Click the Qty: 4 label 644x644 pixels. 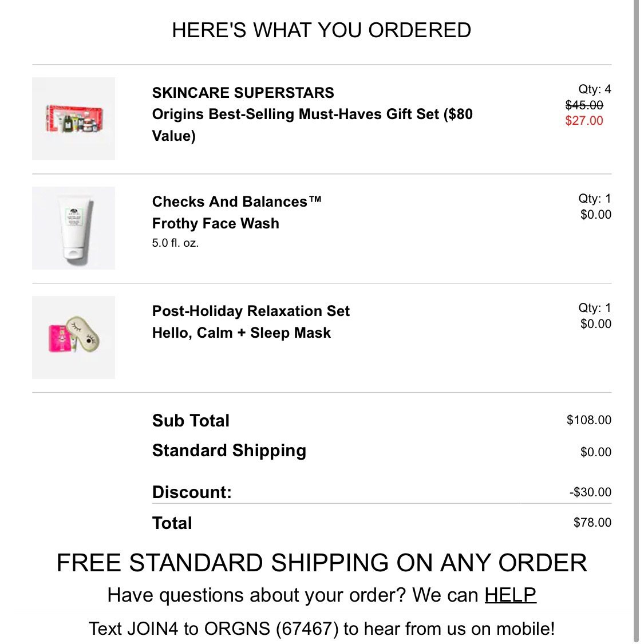595,89
